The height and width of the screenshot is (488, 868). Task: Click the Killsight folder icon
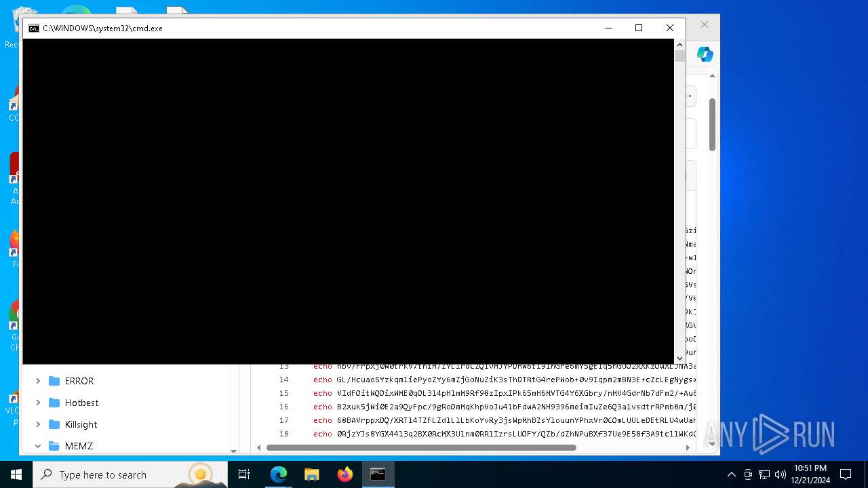point(54,424)
